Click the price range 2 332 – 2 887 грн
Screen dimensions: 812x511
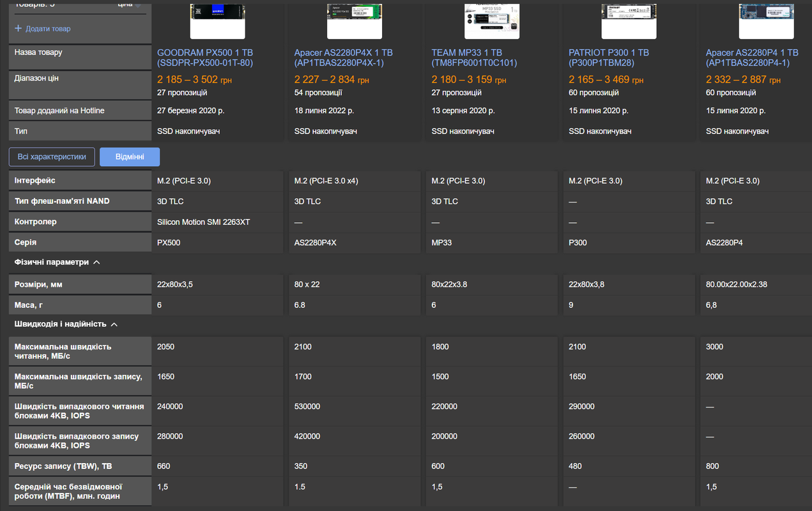pos(744,80)
